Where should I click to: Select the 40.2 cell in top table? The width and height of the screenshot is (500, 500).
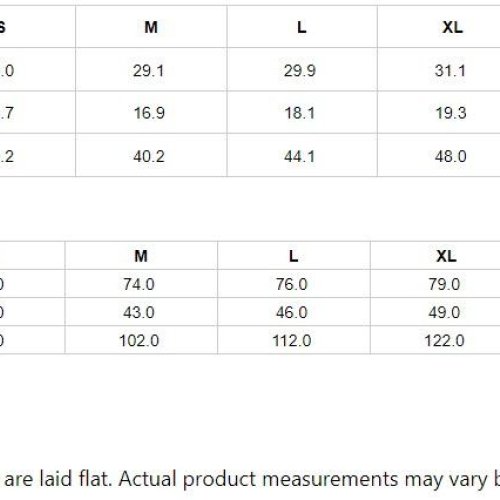coord(151,155)
